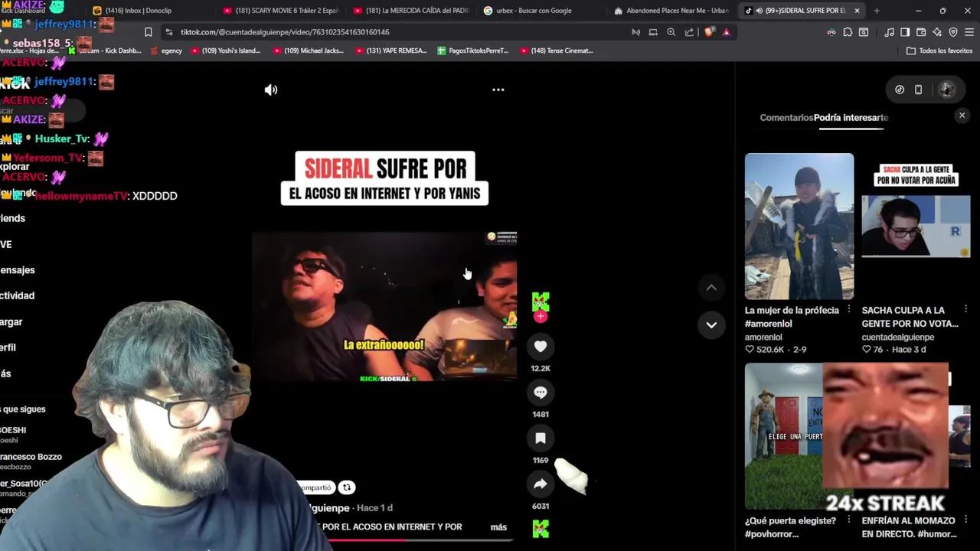Switch to 'Abandoned Places Near Me' tab
The width and height of the screenshot is (980, 551).
671,11
